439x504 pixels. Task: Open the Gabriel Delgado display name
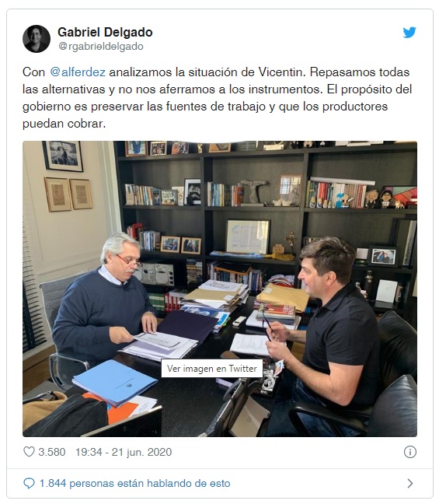105,32
